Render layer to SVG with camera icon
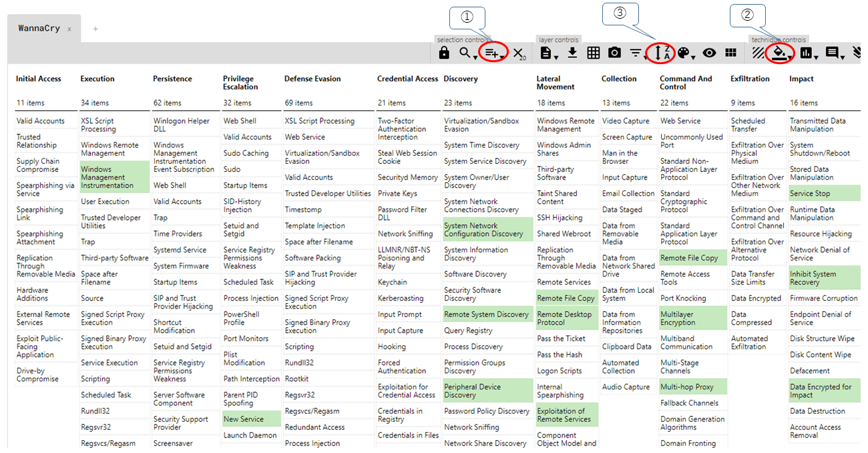Screen dimensions: 868x453 pyautogui.click(x=614, y=53)
